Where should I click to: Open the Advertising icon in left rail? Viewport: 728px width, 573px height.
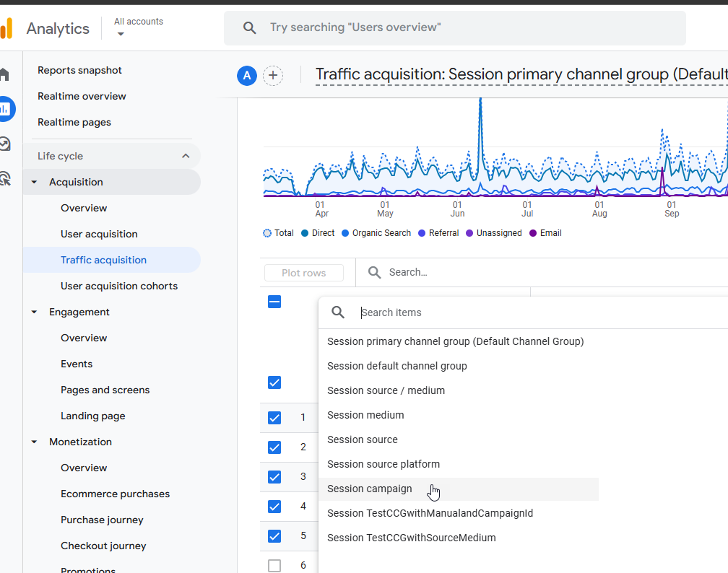pos(5,179)
